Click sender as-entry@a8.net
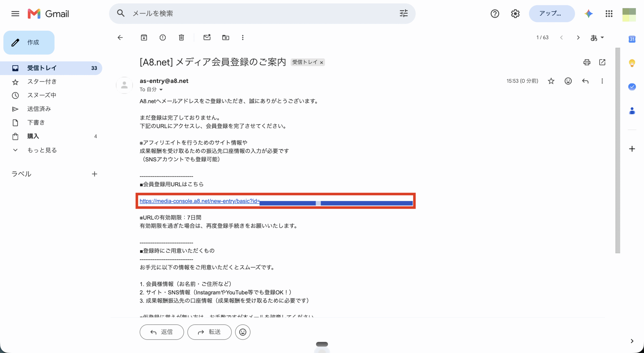 pos(164,81)
